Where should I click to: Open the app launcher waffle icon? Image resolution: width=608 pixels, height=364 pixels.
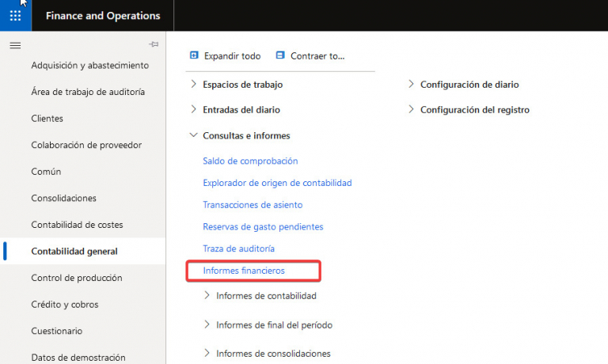[15, 16]
